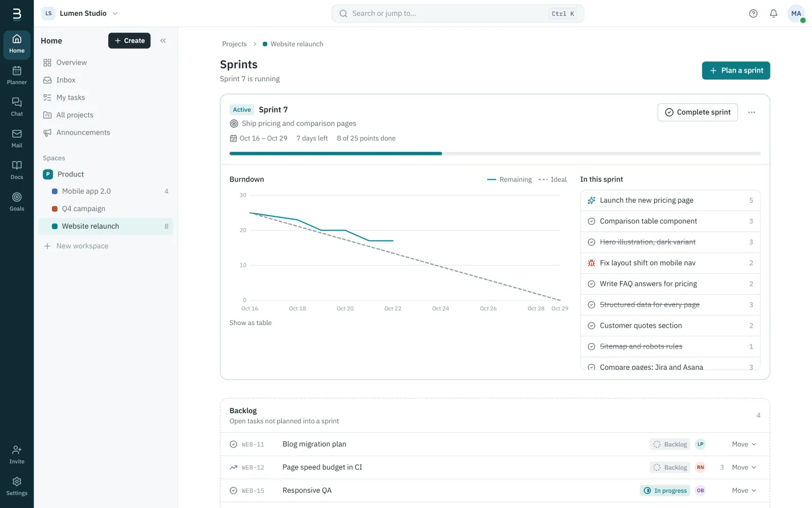Click the Q4 campaign orange color dot
Image resolution: width=812 pixels, height=508 pixels.
tap(55, 209)
